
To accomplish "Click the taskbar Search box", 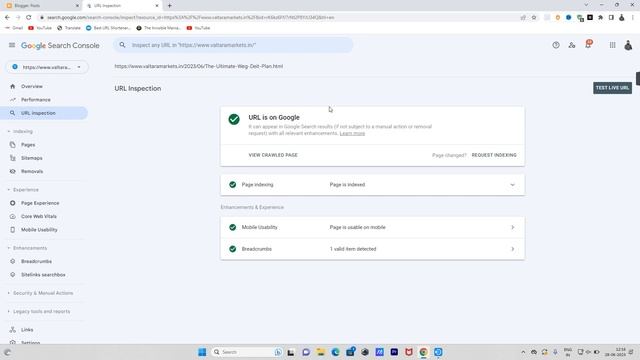I will (247, 352).
